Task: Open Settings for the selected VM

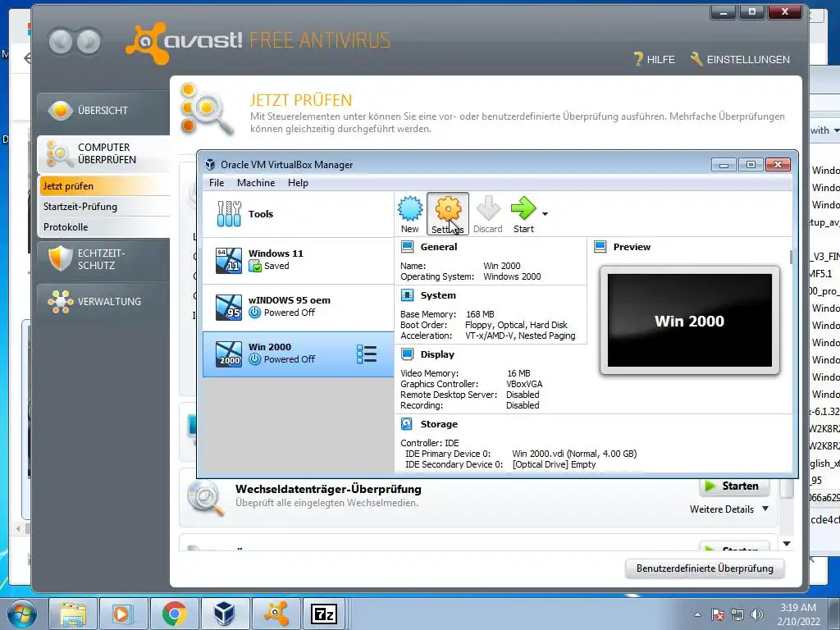Action: click(448, 214)
